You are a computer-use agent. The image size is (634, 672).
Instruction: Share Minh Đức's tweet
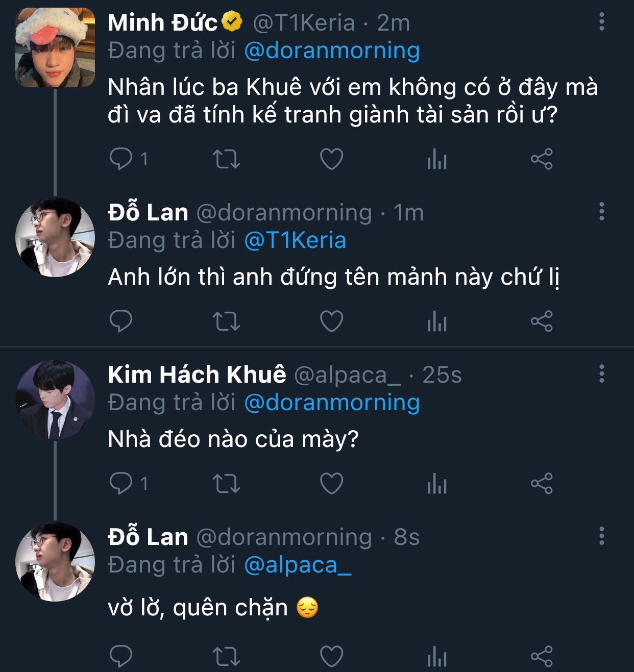[542, 159]
